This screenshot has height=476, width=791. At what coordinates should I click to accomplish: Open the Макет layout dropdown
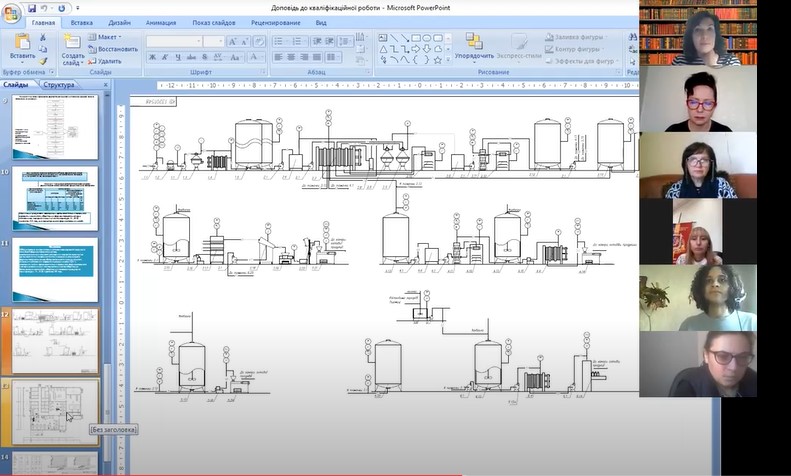coord(106,37)
